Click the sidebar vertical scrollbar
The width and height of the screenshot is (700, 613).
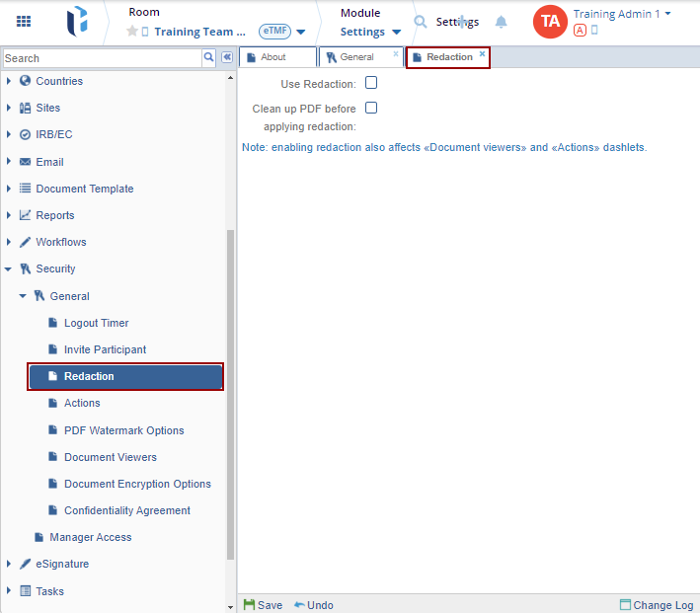(x=231, y=395)
